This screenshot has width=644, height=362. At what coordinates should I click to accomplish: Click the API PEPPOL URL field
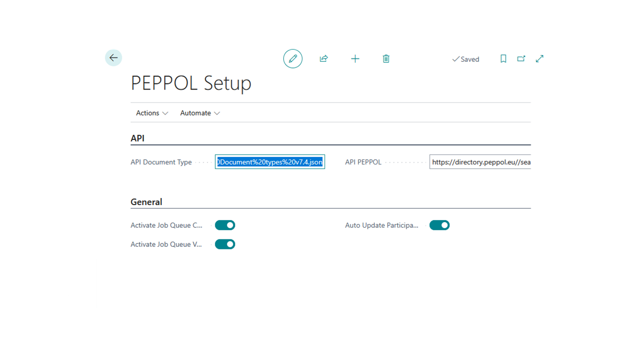(x=480, y=162)
